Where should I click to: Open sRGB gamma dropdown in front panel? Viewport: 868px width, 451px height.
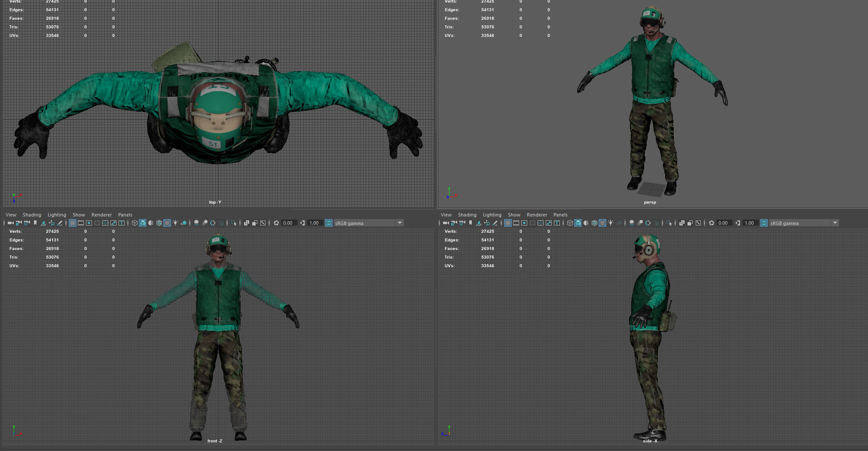click(x=369, y=223)
